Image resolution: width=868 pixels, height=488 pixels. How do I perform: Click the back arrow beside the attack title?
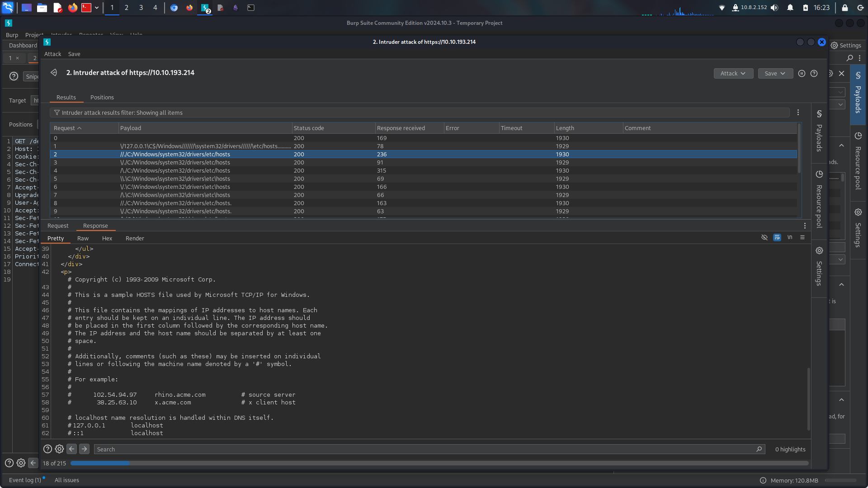tap(54, 73)
